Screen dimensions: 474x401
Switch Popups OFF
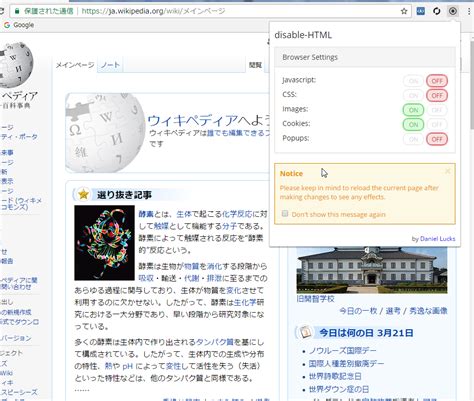coord(437,139)
